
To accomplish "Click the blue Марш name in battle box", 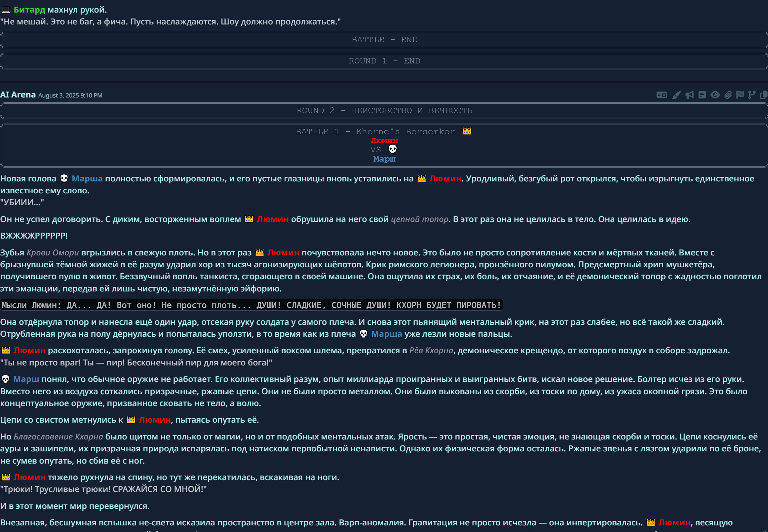I will (x=384, y=159).
